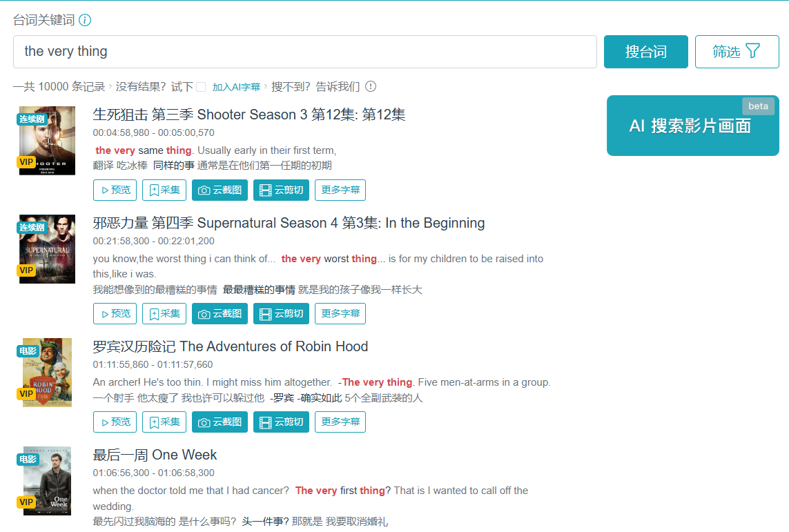Image resolution: width=789 pixels, height=532 pixels.
Task: Click 云剪切 for the Shooter Season 3 result
Action: [281, 190]
